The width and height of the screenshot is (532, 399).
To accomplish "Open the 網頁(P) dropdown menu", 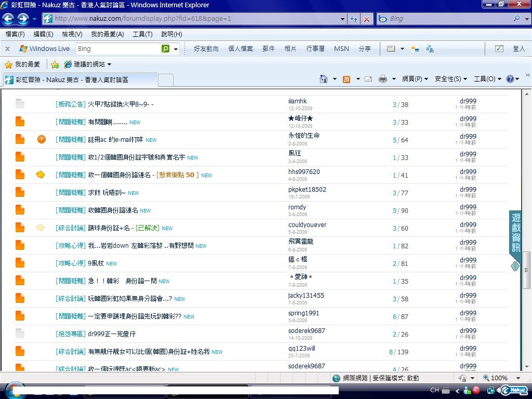I will click(415, 79).
